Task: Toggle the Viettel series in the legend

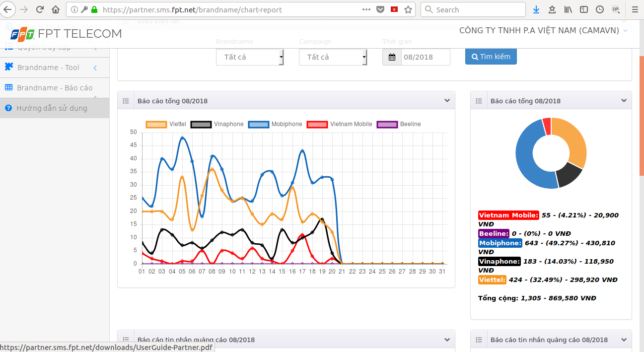Action: point(166,124)
